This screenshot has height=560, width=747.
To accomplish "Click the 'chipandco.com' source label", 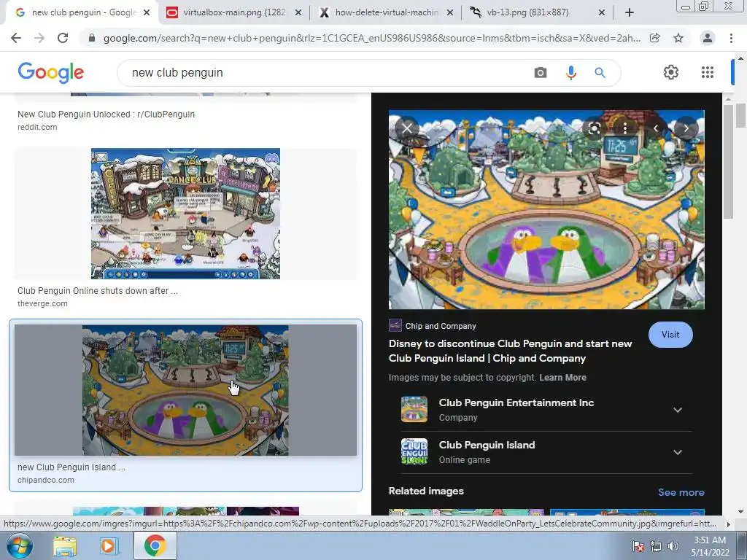I will click(x=46, y=480).
